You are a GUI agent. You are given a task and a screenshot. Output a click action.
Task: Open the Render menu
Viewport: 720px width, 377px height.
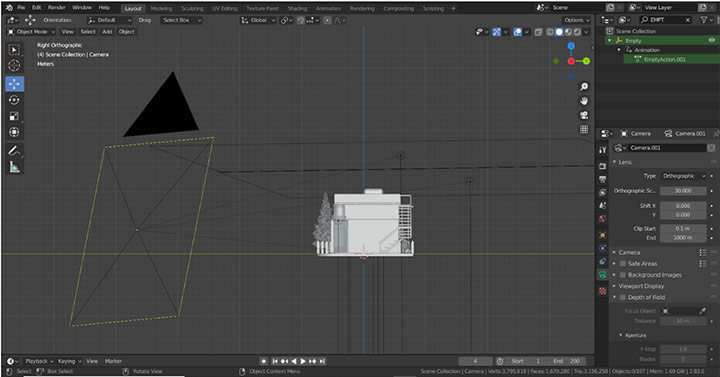pyautogui.click(x=56, y=8)
